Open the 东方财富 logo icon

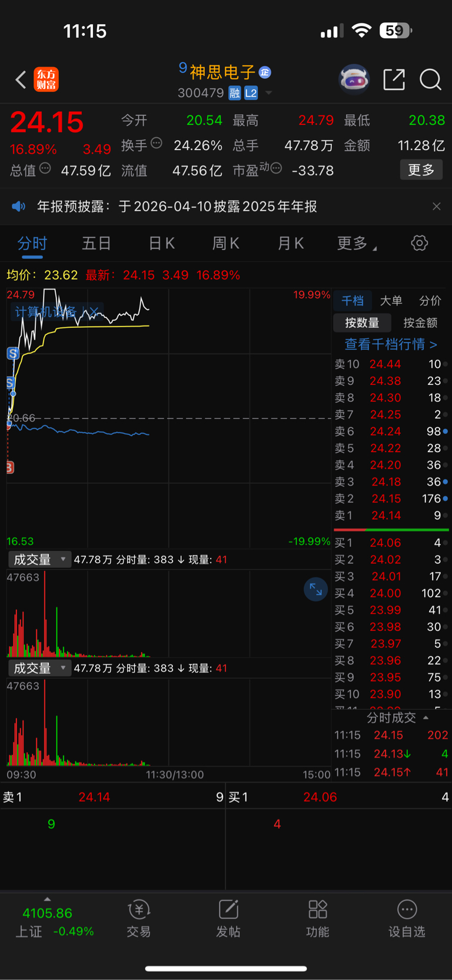[46, 79]
